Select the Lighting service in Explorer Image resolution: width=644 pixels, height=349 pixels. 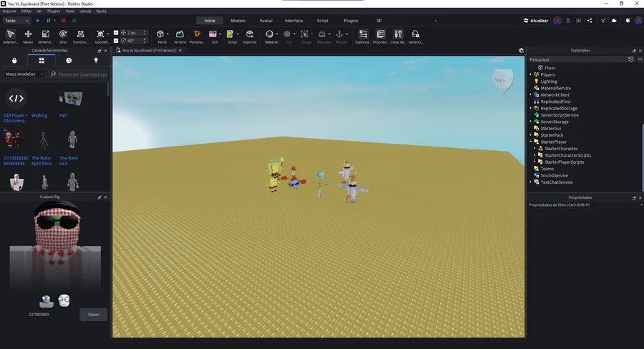pos(549,82)
